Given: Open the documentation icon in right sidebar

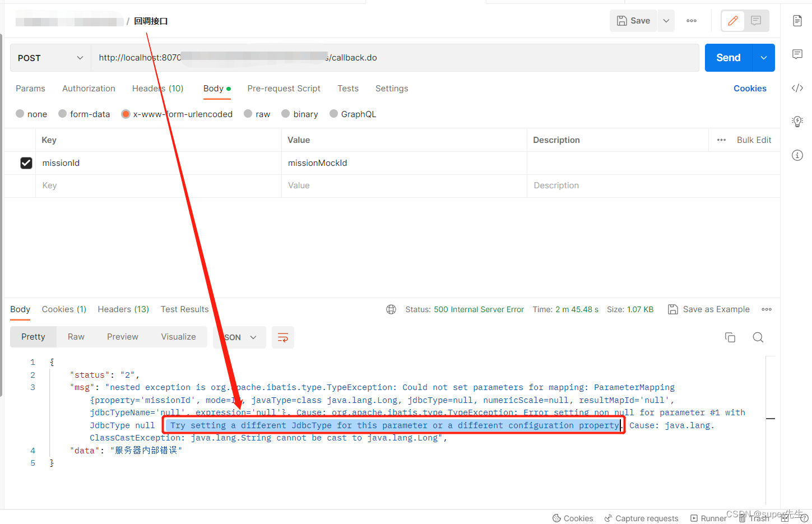Looking at the screenshot, I should 797,21.
